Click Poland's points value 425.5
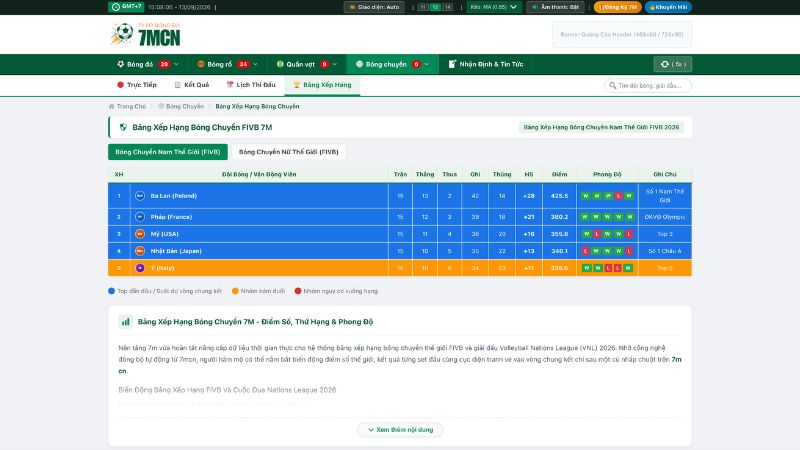Screen dimensions: 800x450 point(559,196)
